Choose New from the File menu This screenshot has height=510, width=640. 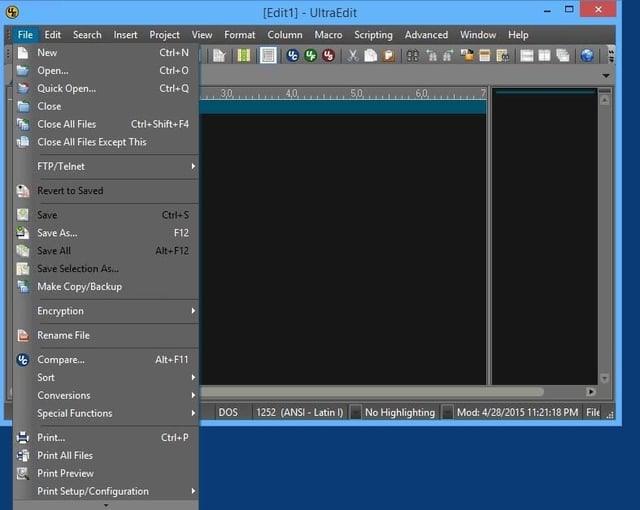pyautogui.click(x=106, y=53)
